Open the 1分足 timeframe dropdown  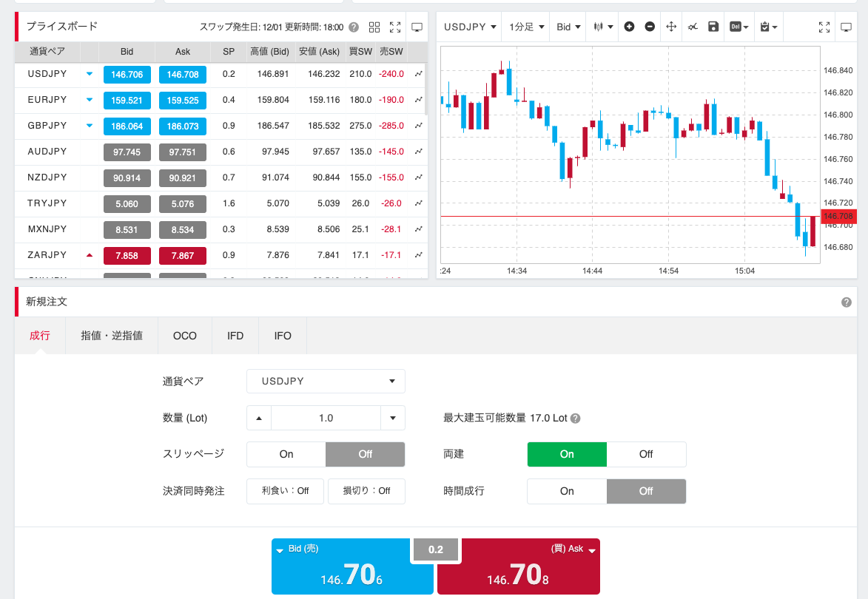pos(527,27)
